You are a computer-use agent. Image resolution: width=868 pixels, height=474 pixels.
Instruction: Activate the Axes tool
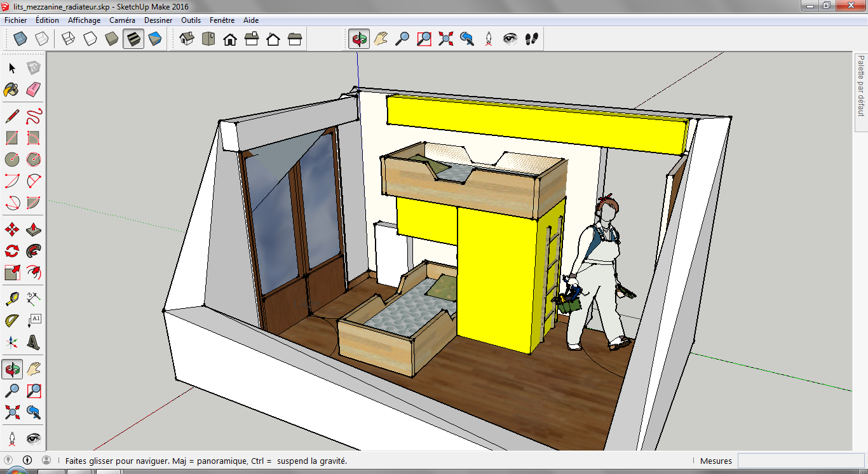point(12,342)
